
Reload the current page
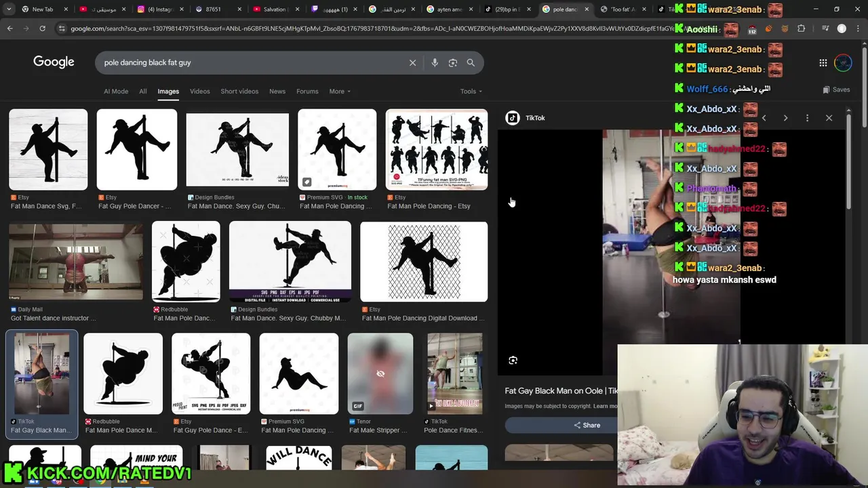pos(42,28)
